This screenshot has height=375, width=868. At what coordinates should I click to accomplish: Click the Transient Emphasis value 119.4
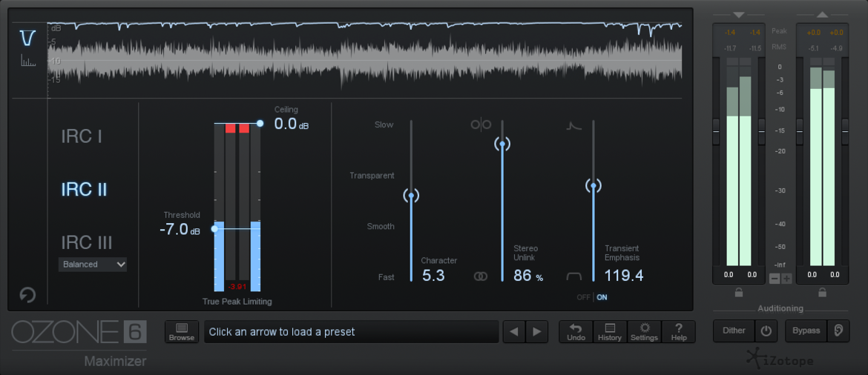624,276
